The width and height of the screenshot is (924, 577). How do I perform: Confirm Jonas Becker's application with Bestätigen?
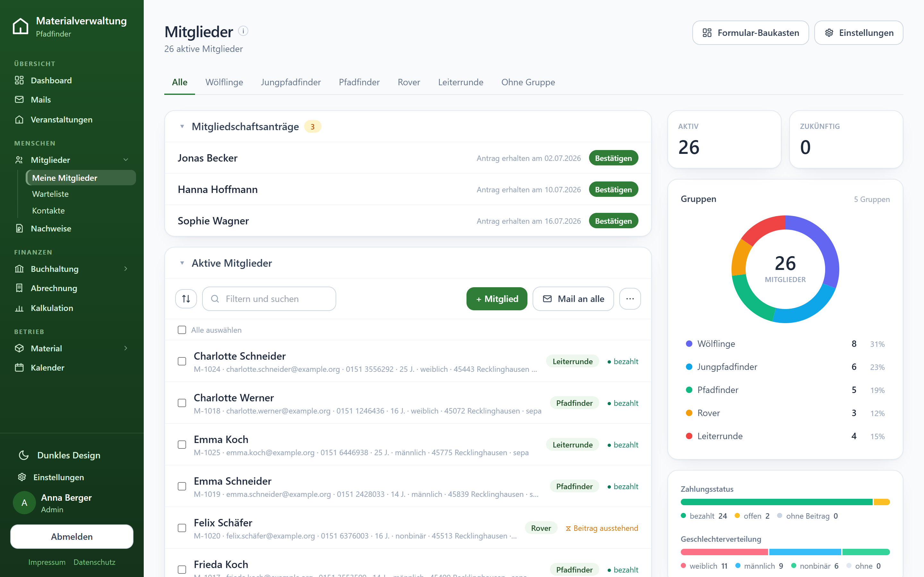pyautogui.click(x=613, y=158)
